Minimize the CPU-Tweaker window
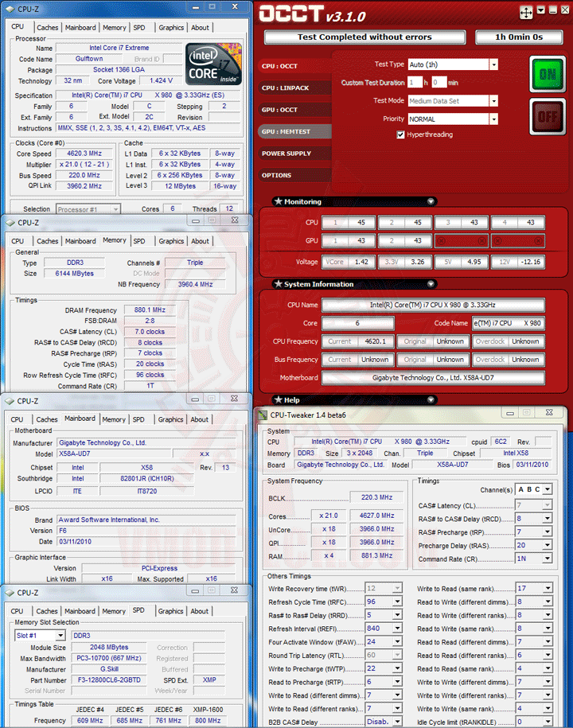 pyautogui.click(x=510, y=413)
